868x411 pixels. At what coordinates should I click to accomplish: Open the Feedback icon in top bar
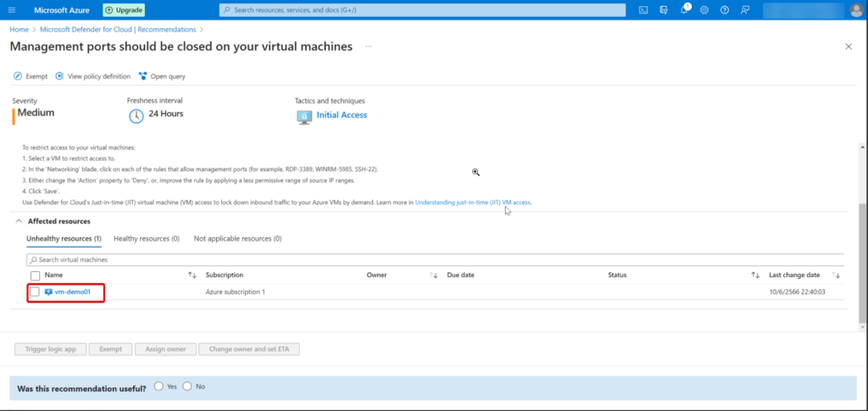coord(745,10)
